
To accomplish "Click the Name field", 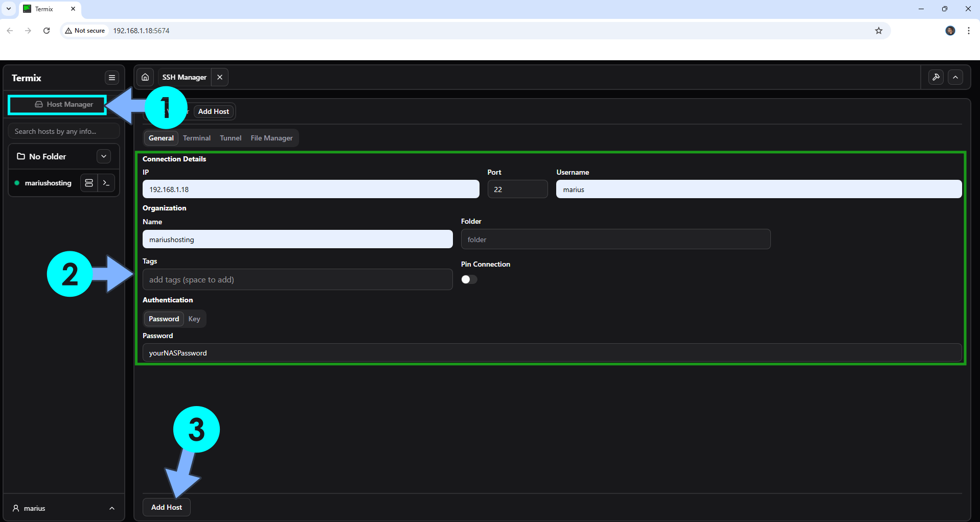I will point(298,239).
